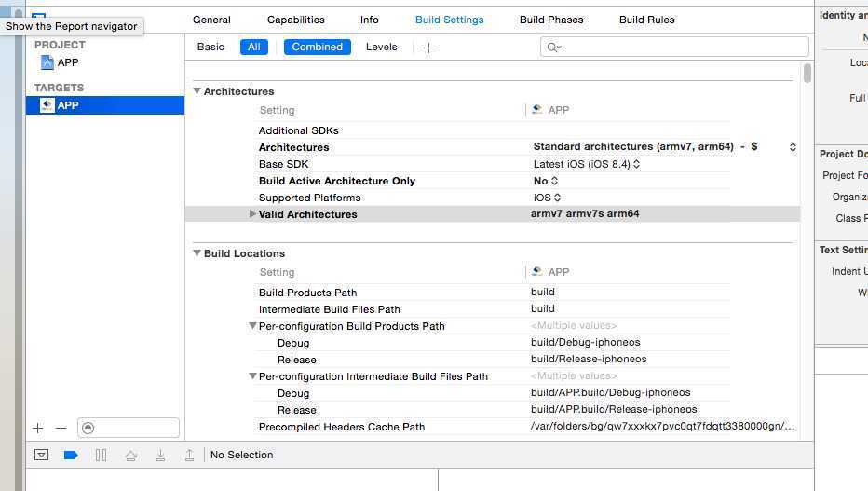Image resolution: width=868 pixels, height=491 pixels.
Task: Focus the build settings search field
Action: 674,48
